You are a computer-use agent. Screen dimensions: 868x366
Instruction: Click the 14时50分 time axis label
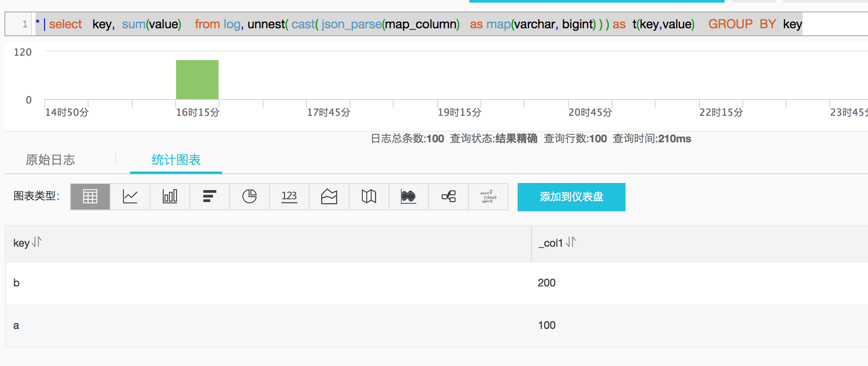click(x=67, y=112)
